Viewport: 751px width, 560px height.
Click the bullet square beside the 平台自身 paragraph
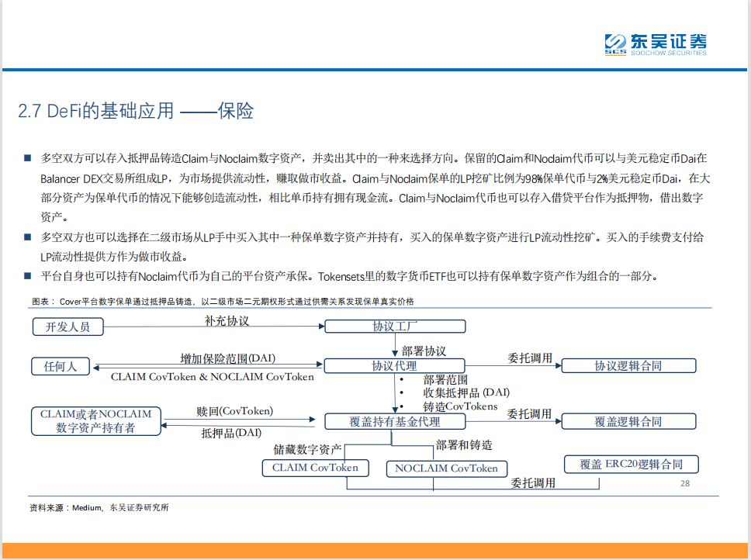26,273
